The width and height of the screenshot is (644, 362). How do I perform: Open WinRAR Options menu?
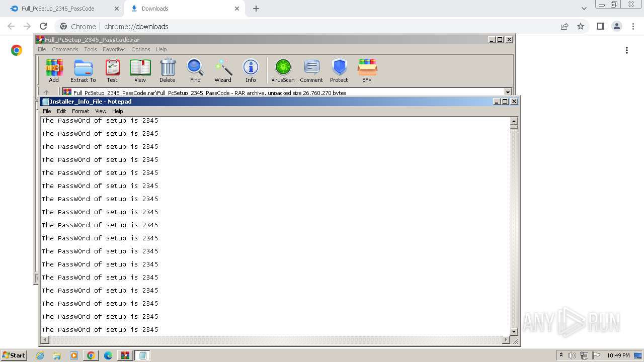click(x=141, y=49)
